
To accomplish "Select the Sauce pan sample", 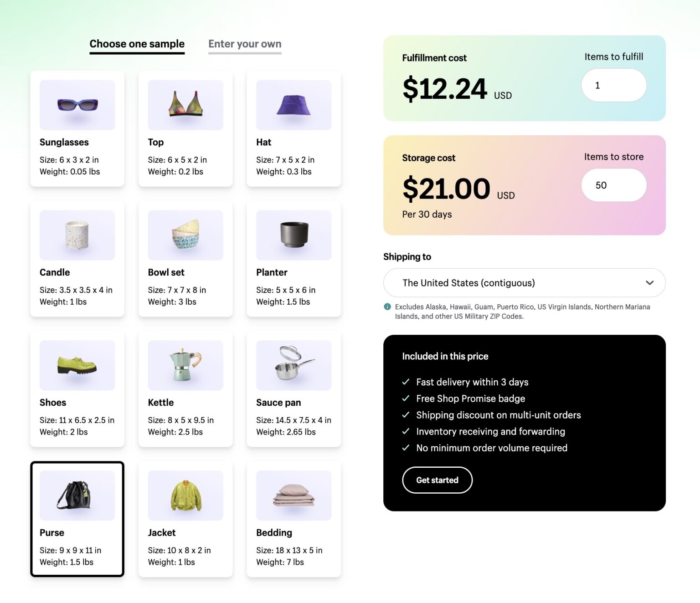I will 293,389.
